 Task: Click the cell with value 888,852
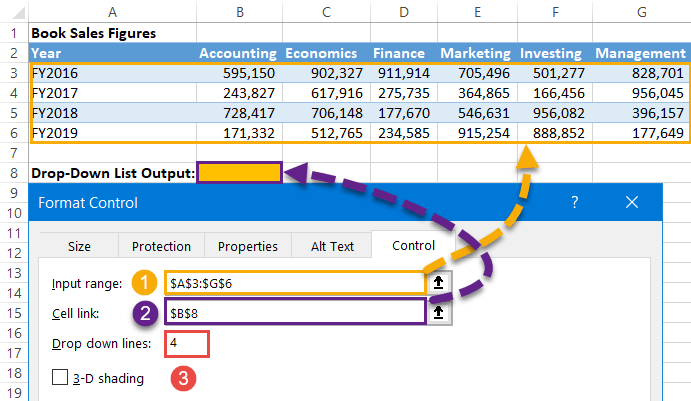click(x=555, y=133)
